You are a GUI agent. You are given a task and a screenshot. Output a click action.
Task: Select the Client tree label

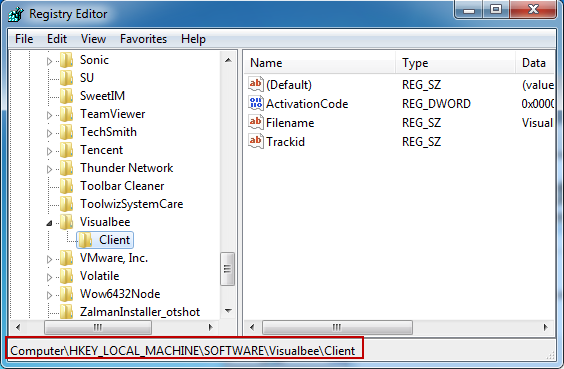pyautogui.click(x=114, y=240)
